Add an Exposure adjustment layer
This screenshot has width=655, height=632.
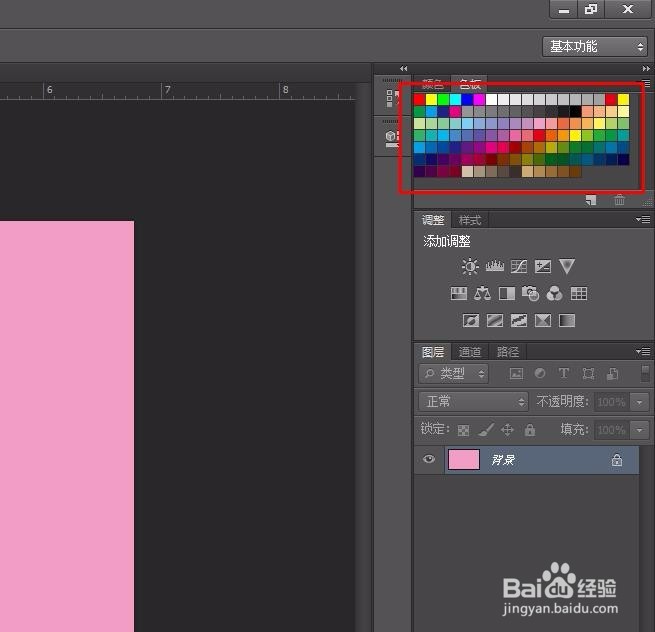(543, 266)
